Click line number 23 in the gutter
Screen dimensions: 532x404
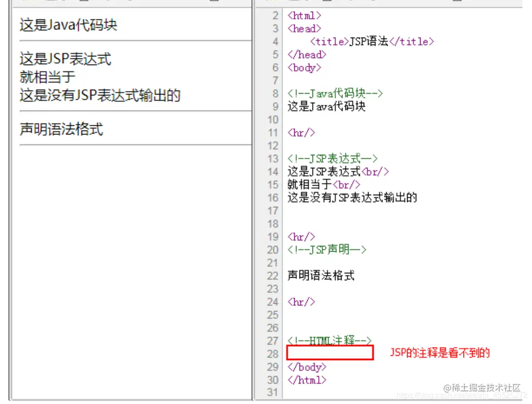click(273, 289)
